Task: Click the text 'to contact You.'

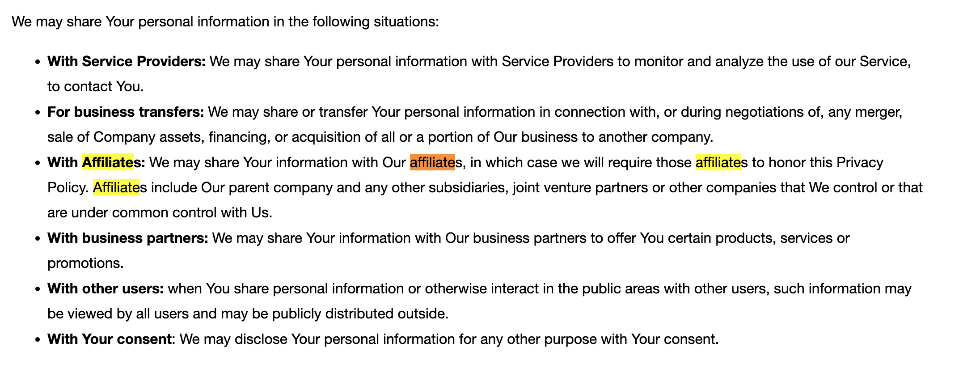Action: click(x=96, y=86)
